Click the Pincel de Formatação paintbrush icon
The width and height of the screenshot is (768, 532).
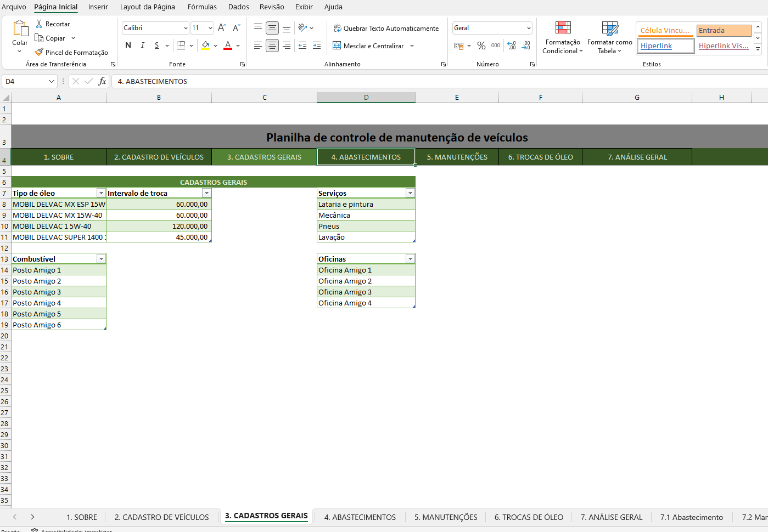(x=39, y=52)
